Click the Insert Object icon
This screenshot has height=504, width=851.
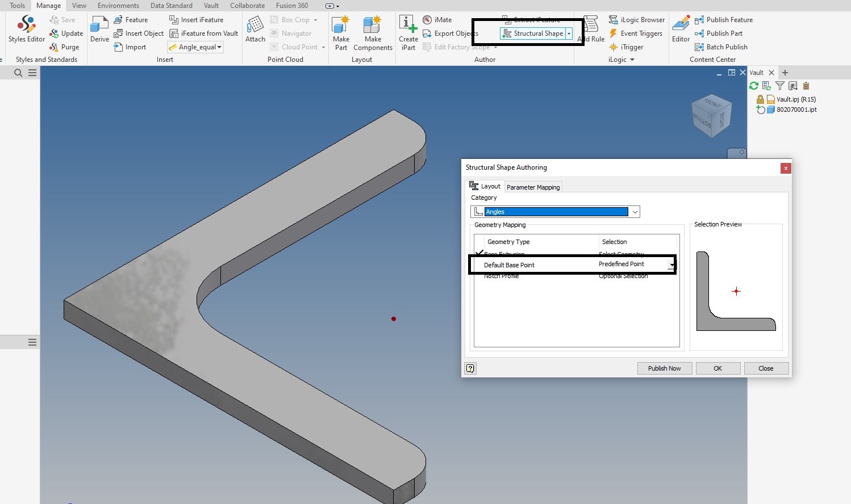tap(118, 33)
